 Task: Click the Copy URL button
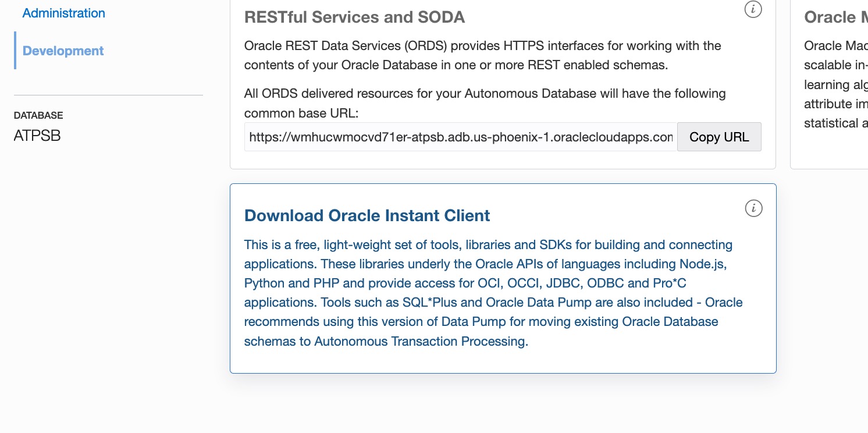[719, 137]
